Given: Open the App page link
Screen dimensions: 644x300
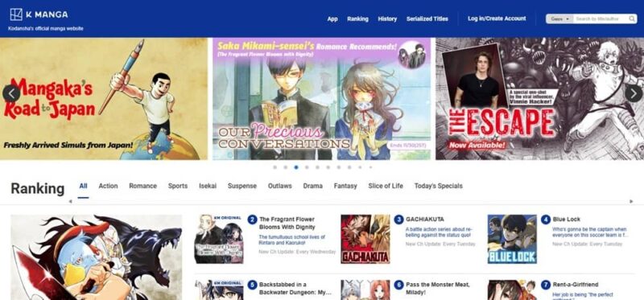Looking at the screenshot, I should [332, 18].
